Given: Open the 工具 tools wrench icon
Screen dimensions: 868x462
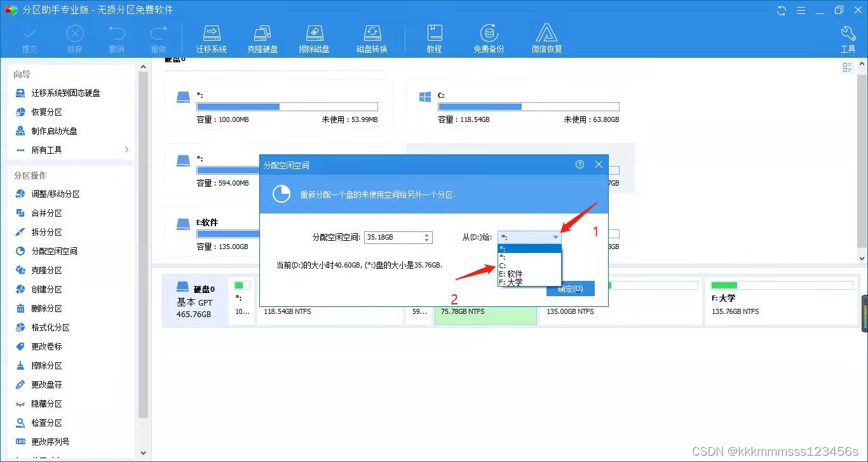Looking at the screenshot, I should click(848, 39).
